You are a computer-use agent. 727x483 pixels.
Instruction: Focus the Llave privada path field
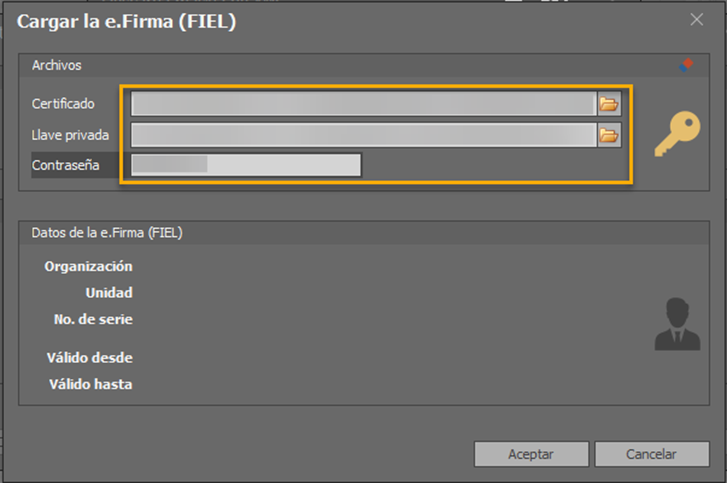coord(363,135)
